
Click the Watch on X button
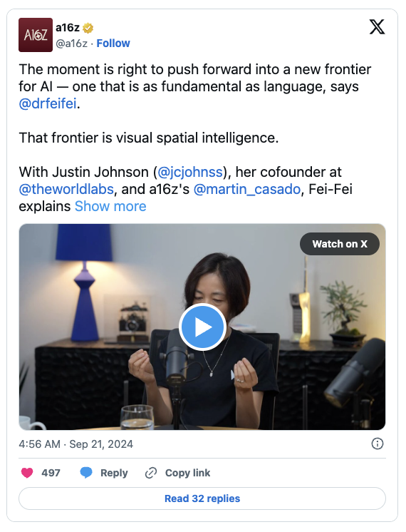(340, 244)
